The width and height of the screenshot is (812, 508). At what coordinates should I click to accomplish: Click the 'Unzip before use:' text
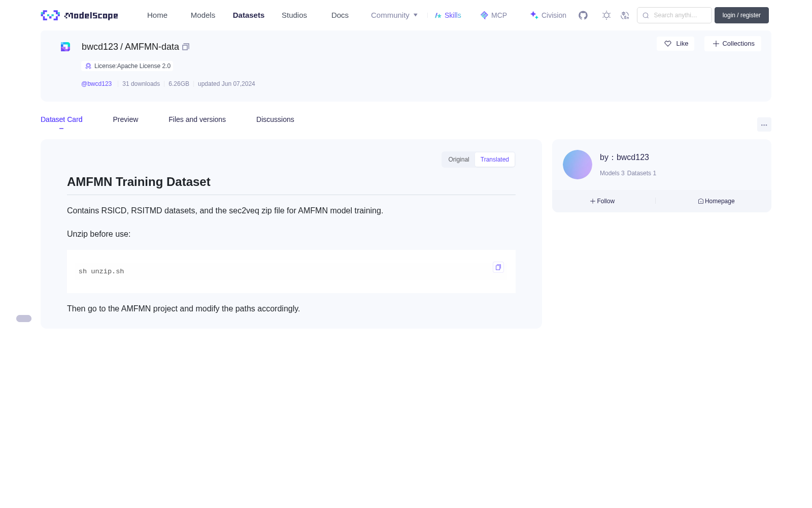tap(98, 234)
